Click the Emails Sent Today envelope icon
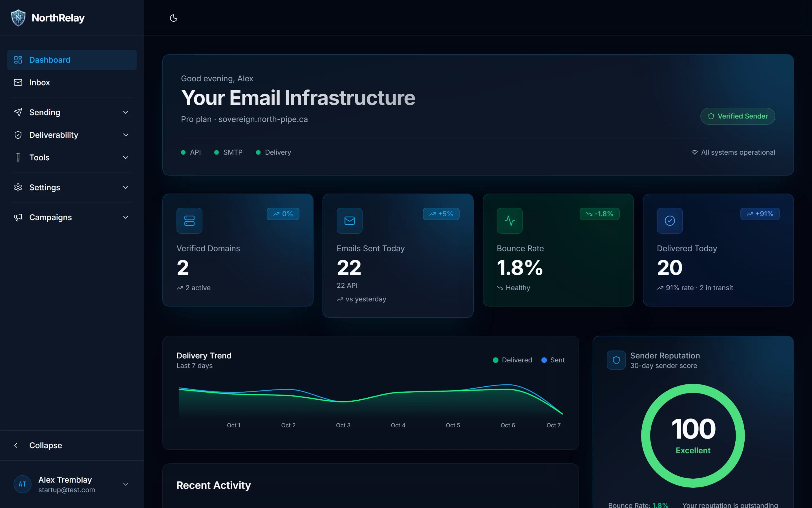812x508 pixels. point(349,220)
